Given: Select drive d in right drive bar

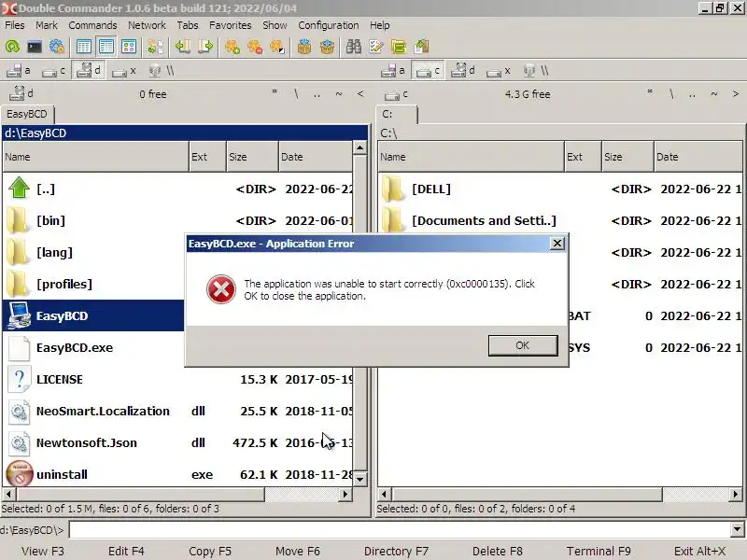Looking at the screenshot, I should click(463, 71).
